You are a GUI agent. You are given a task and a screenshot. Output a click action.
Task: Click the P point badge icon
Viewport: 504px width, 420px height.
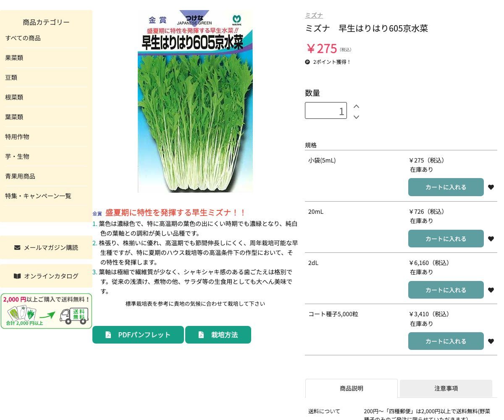tap(307, 62)
